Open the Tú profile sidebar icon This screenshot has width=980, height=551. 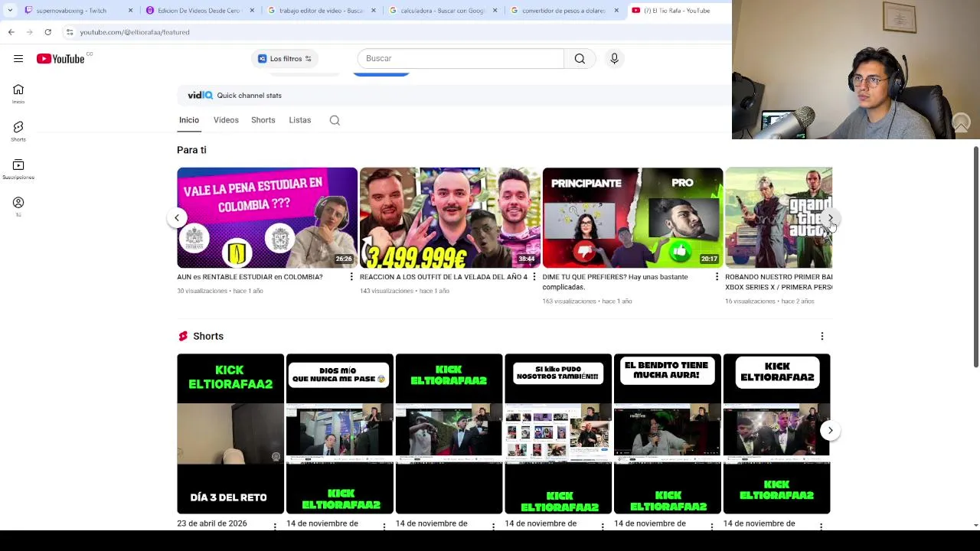click(18, 206)
